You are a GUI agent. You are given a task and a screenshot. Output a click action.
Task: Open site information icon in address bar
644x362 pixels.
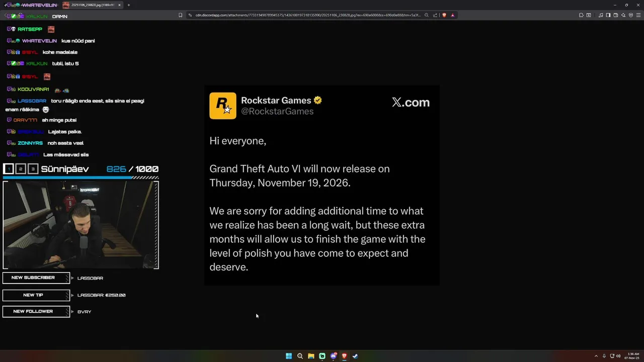click(x=190, y=15)
